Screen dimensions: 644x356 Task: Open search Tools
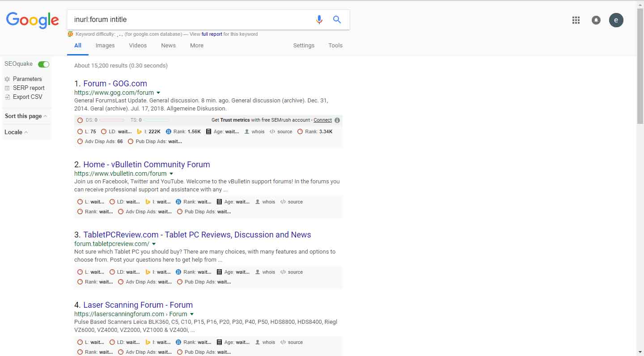click(335, 46)
